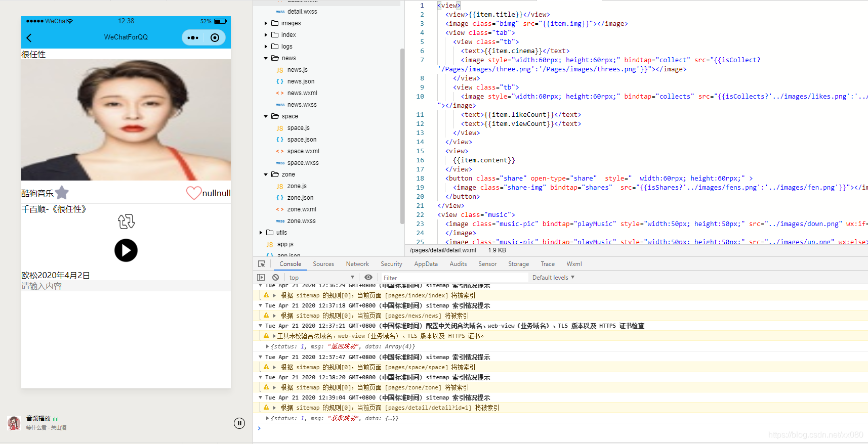Open zone.json file
This screenshot has height=444, width=868.
tap(300, 198)
